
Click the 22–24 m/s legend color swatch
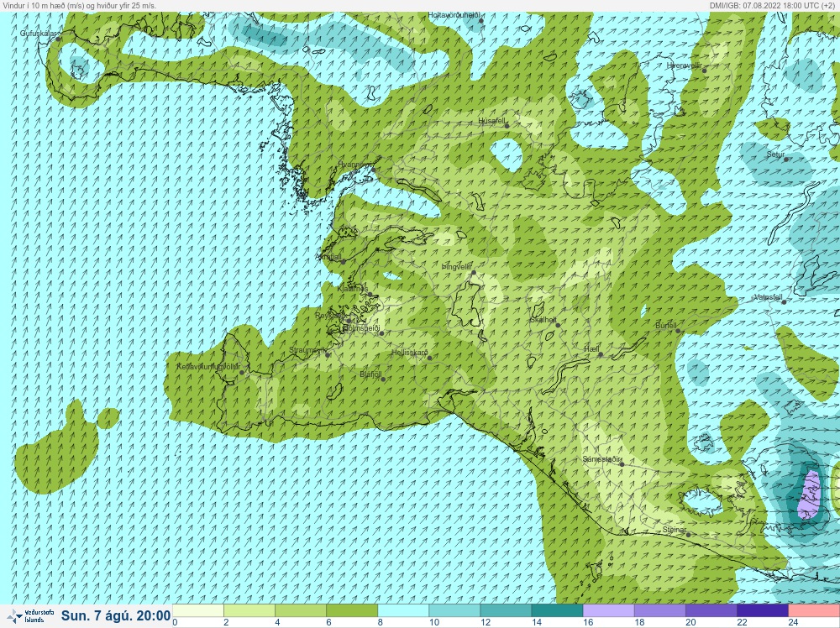pos(763,610)
